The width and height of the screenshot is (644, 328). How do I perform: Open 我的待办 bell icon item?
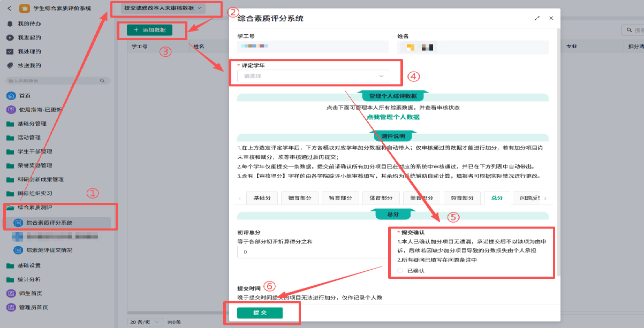(10, 24)
